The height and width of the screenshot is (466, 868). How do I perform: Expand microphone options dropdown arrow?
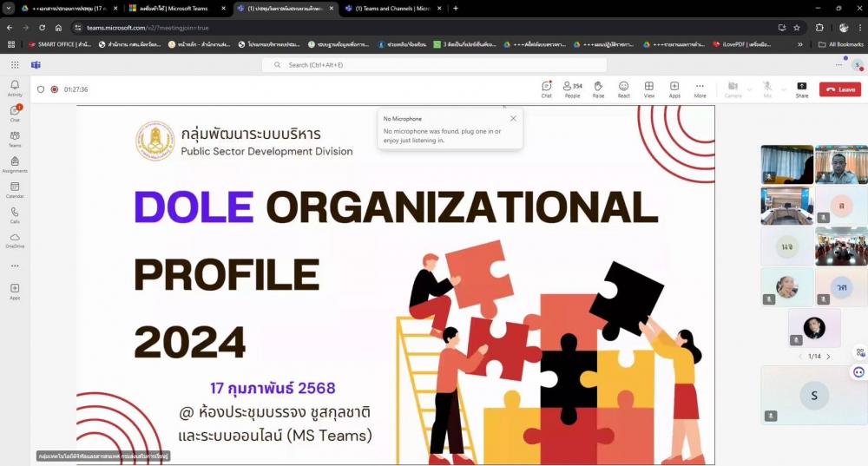[x=783, y=89]
